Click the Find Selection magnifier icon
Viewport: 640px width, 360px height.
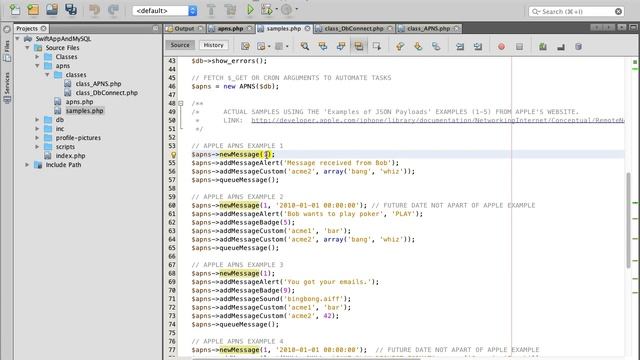point(304,46)
